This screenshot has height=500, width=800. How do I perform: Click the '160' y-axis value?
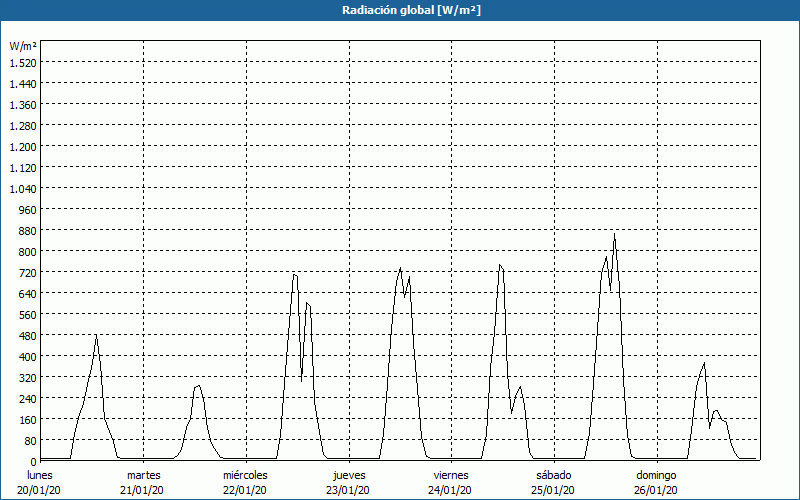pyautogui.click(x=28, y=420)
